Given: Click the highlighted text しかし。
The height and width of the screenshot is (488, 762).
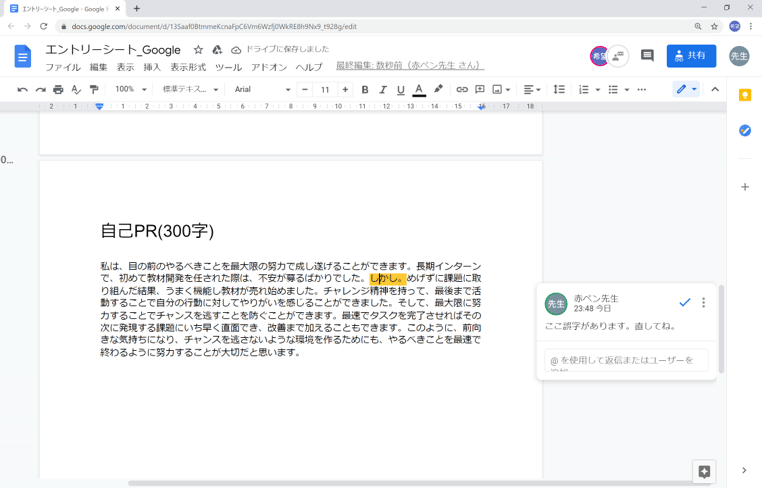Looking at the screenshot, I should 388,279.
